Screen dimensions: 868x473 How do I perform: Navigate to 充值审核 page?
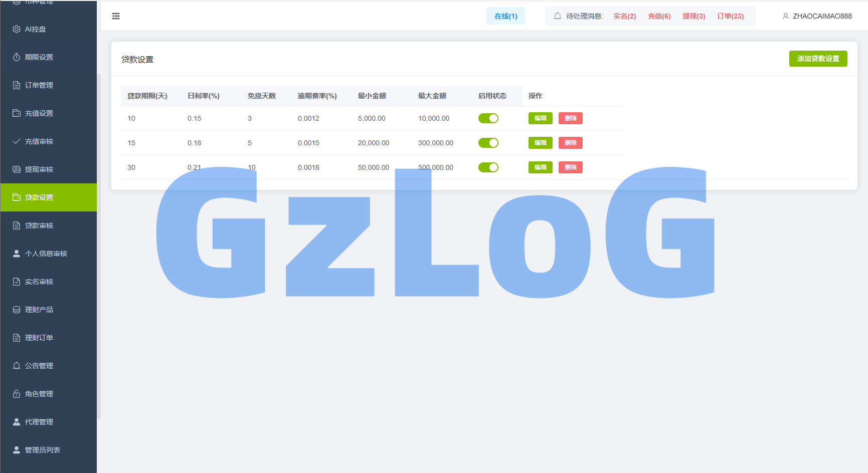coord(49,141)
